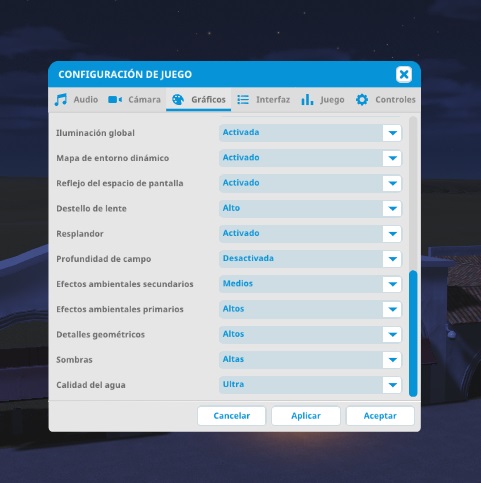Viewport: 481px width, 483px height.
Task: Close the Configuración de juego dialog
Action: (404, 74)
